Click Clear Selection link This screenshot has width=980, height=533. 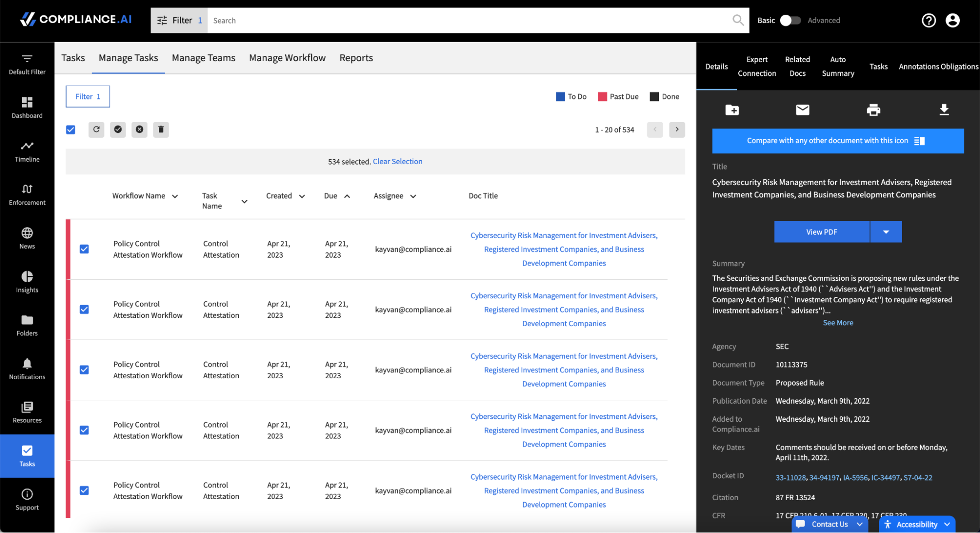pyautogui.click(x=398, y=161)
